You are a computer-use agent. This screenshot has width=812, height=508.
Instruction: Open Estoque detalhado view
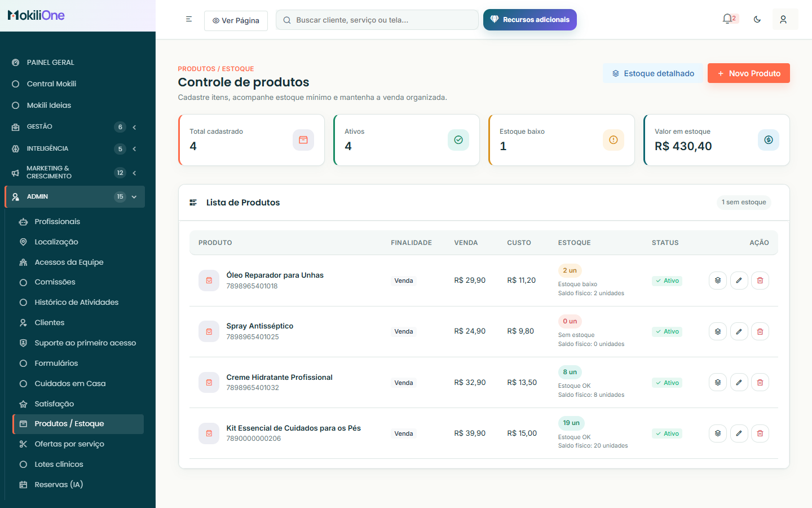[653, 73]
